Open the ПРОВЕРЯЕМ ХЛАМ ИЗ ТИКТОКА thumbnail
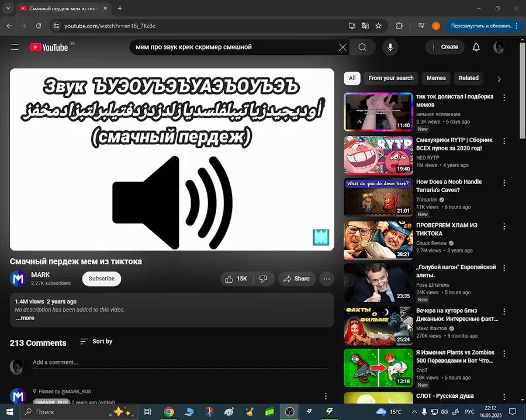526x420 pixels. tap(378, 240)
